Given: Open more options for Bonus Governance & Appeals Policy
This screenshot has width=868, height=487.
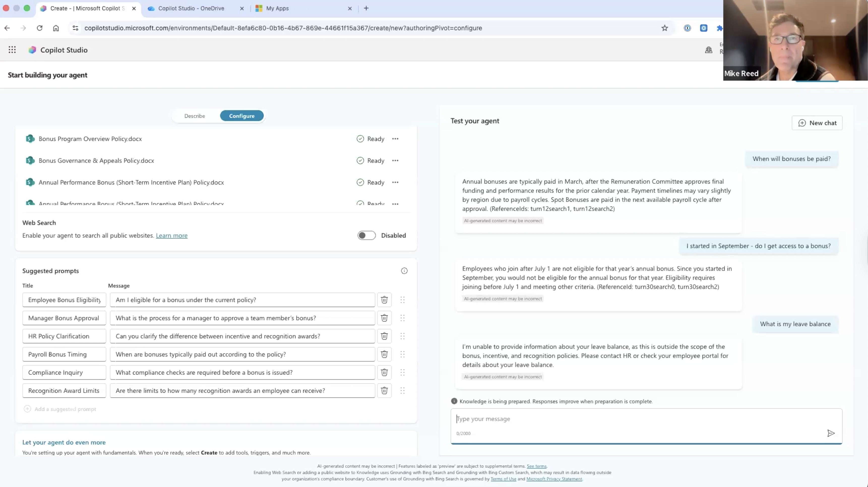Looking at the screenshot, I should click(x=395, y=160).
